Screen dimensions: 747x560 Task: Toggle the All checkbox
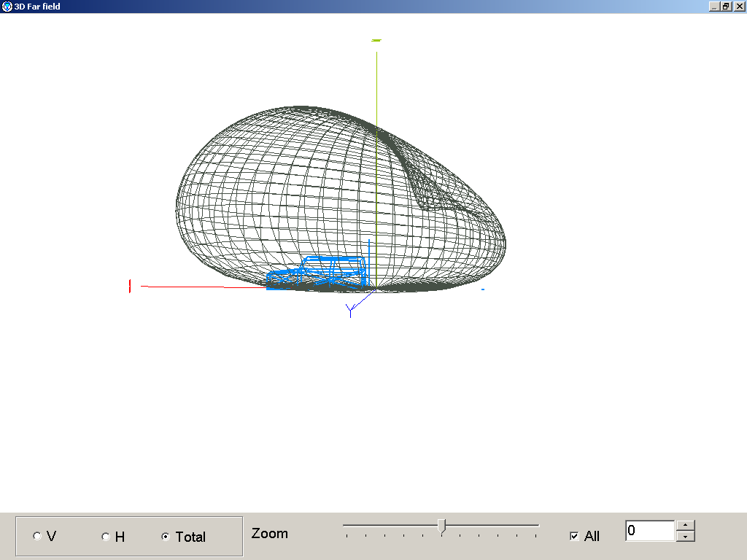574,537
